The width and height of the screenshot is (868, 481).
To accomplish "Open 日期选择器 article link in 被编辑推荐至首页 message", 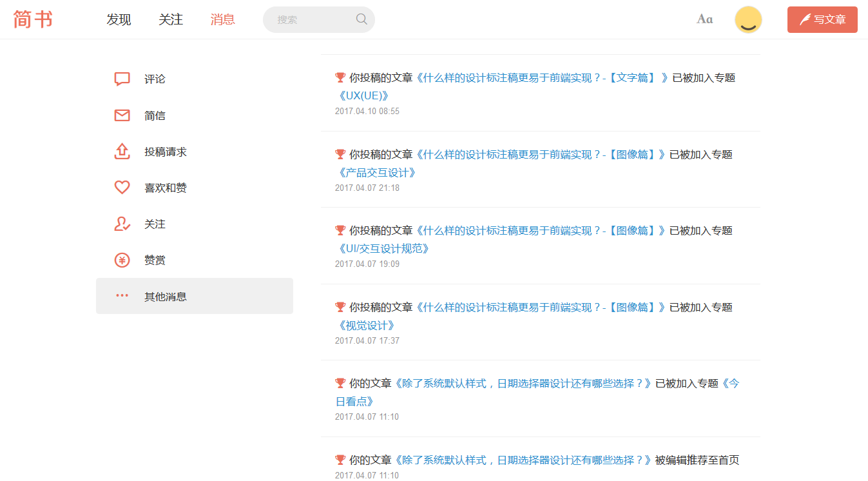I will 523,460.
